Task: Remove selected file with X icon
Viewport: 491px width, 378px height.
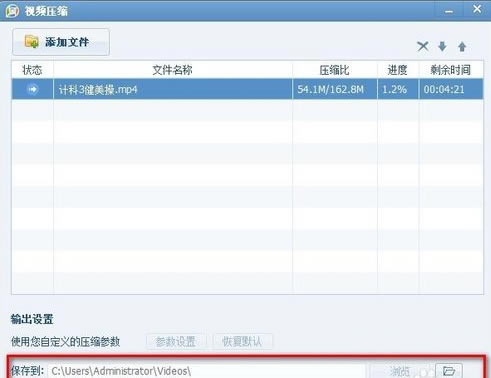Action: [x=423, y=46]
